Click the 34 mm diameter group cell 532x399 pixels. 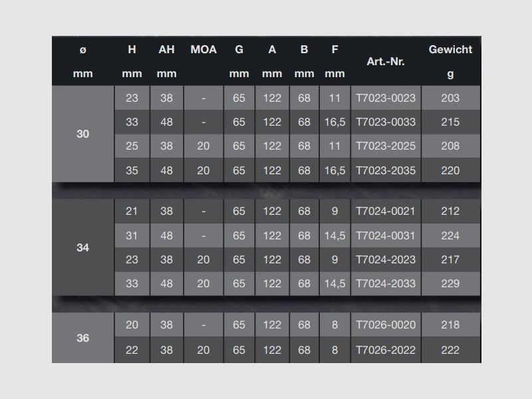(x=82, y=247)
